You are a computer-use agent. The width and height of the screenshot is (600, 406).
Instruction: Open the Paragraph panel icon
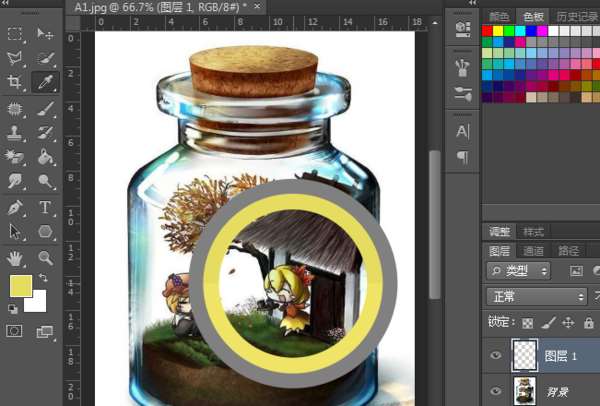[463, 157]
